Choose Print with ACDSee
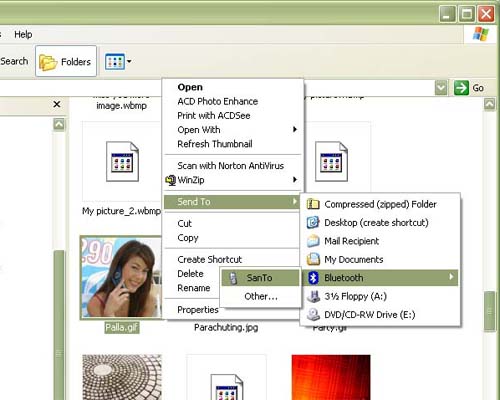This screenshot has height=400, width=500. tap(214, 116)
